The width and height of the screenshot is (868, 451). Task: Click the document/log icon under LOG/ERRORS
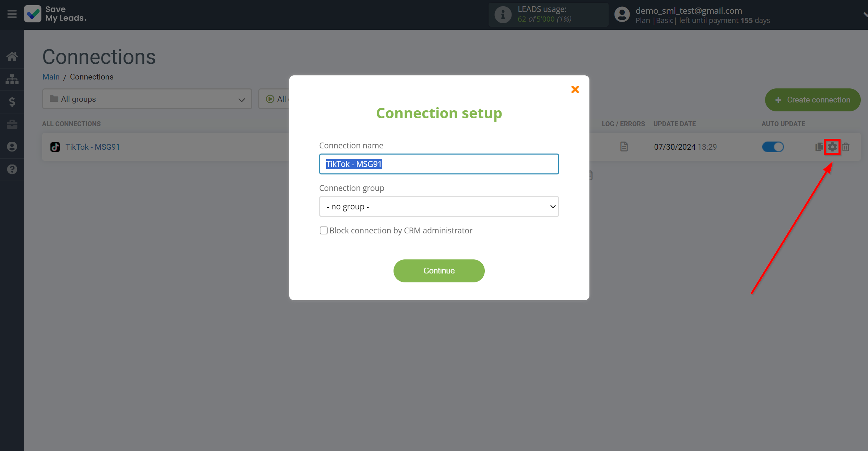pos(623,147)
